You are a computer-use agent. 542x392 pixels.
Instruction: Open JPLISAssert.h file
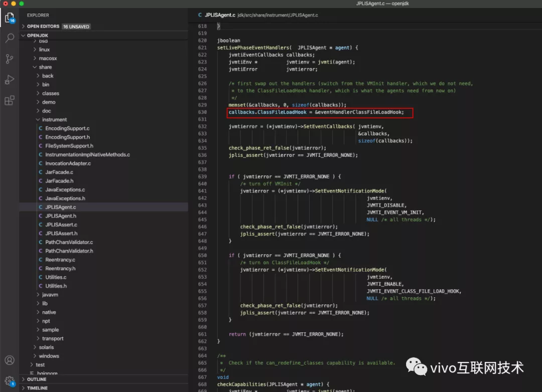[61, 234]
